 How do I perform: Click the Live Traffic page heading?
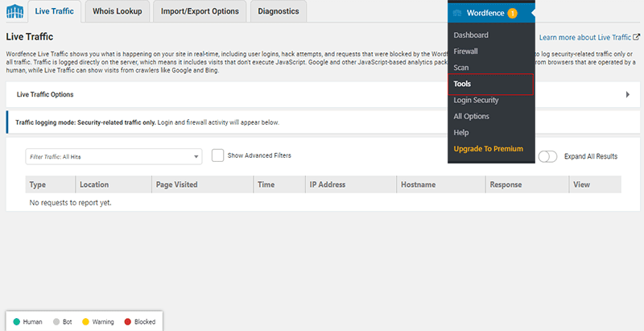[30, 37]
